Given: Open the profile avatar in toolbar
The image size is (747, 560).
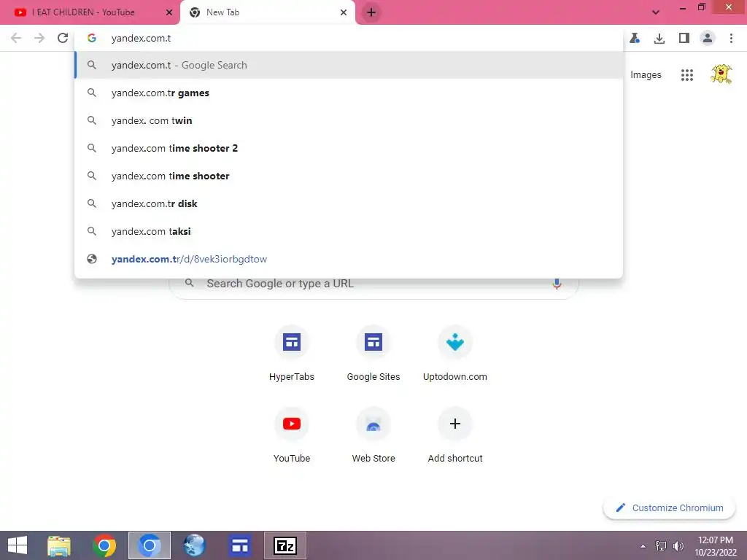Looking at the screenshot, I should [708, 38].
